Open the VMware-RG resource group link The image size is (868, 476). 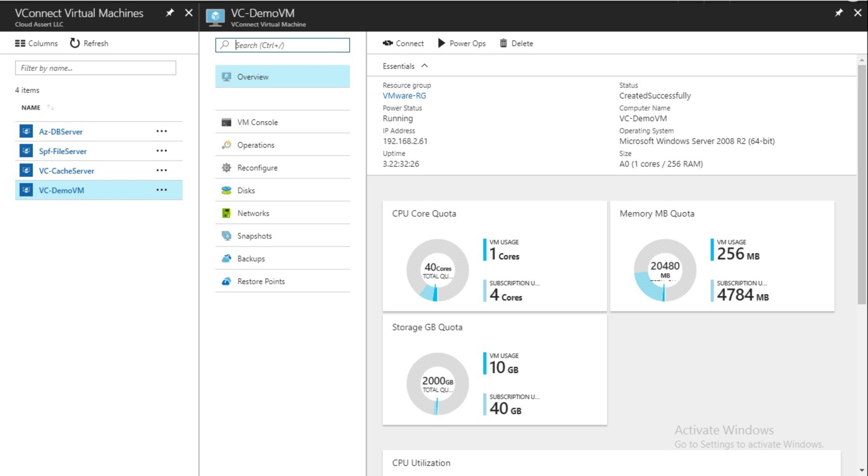point(404,96)
